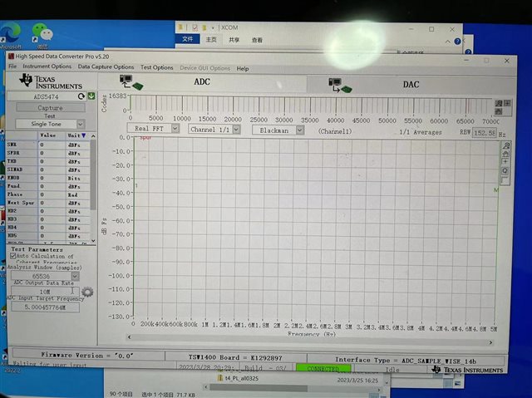The height and width of the screenshot is (398, 532).
Task: Switch to the ADC tab
Action: pyautogui.click(x=203, y=82)
